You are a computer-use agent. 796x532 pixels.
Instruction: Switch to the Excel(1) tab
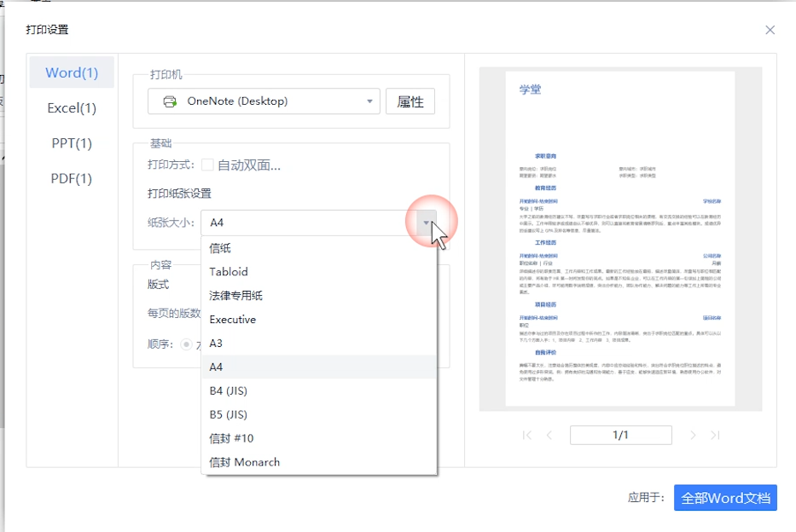pos(72,108)
